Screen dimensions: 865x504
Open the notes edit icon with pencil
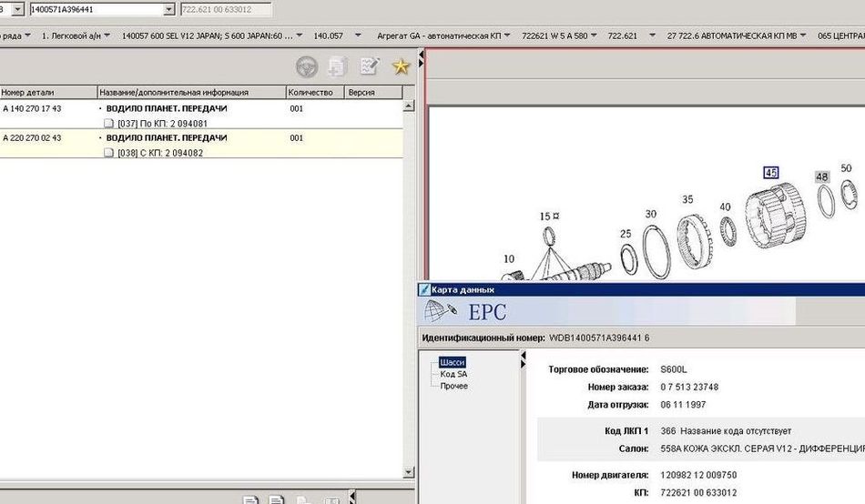click(x=369, y=66)
